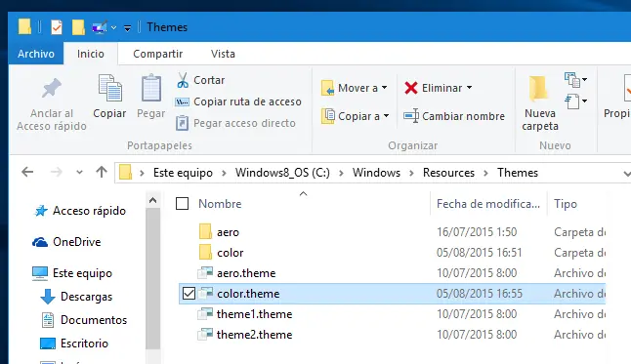Go back with the left arrow
Viewport: 631px width, 364px height.
pyautogui.click(x=27, y=172)
